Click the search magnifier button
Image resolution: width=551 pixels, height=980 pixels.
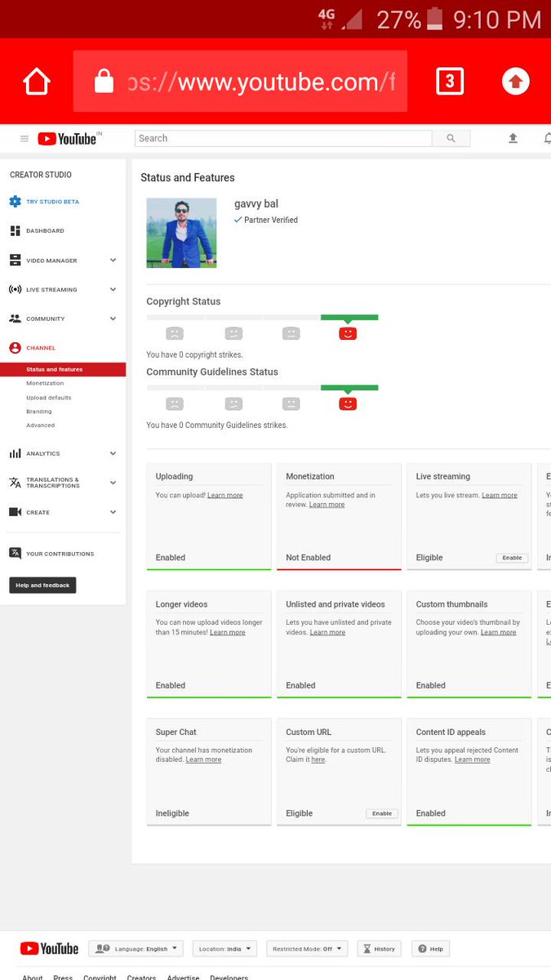(451, 139)
